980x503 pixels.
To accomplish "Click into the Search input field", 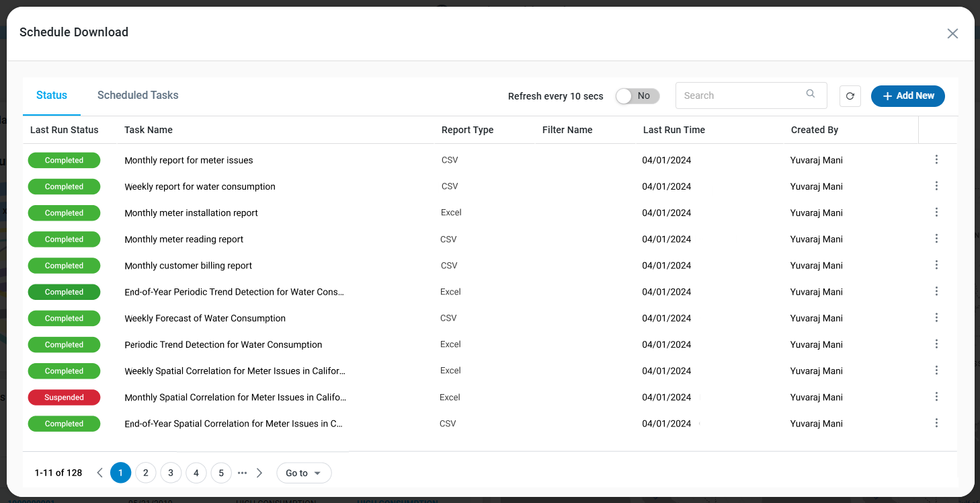I will (739, 95).
